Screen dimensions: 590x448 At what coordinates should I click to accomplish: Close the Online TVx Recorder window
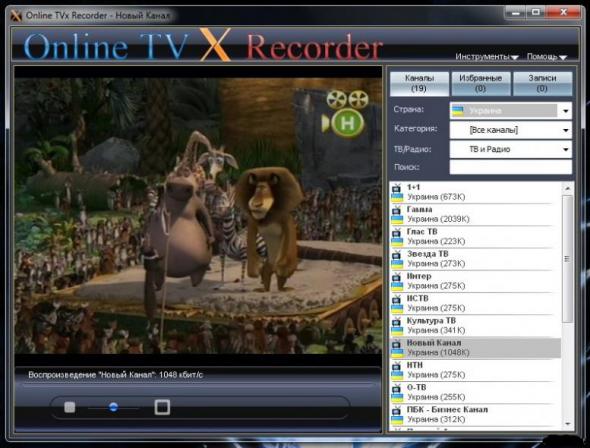point(563,13)
